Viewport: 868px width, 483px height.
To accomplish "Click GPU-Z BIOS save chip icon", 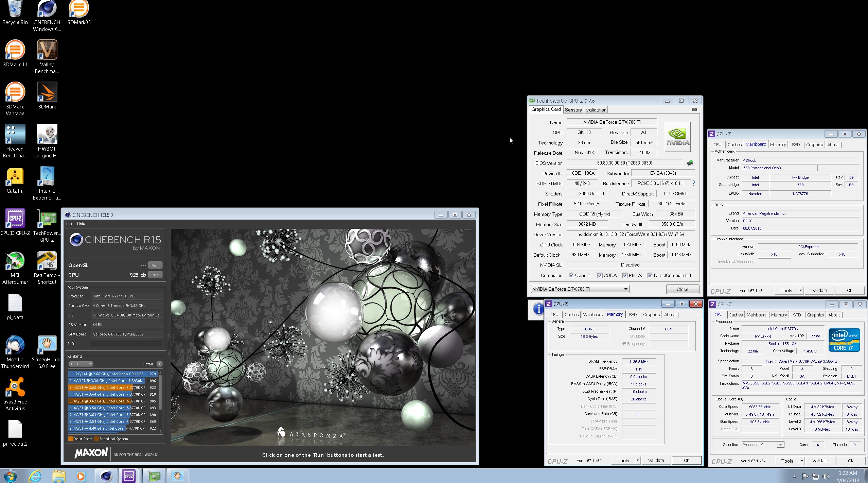I will point(690,163).
